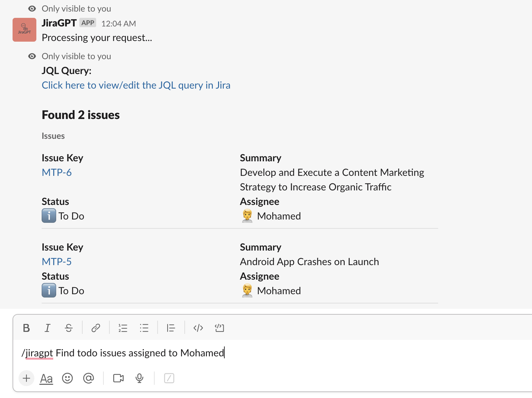Toggle bold formatting in composer
Image resolution: width=532 pixels, height=398 pixels.
(x=26, y=328)
